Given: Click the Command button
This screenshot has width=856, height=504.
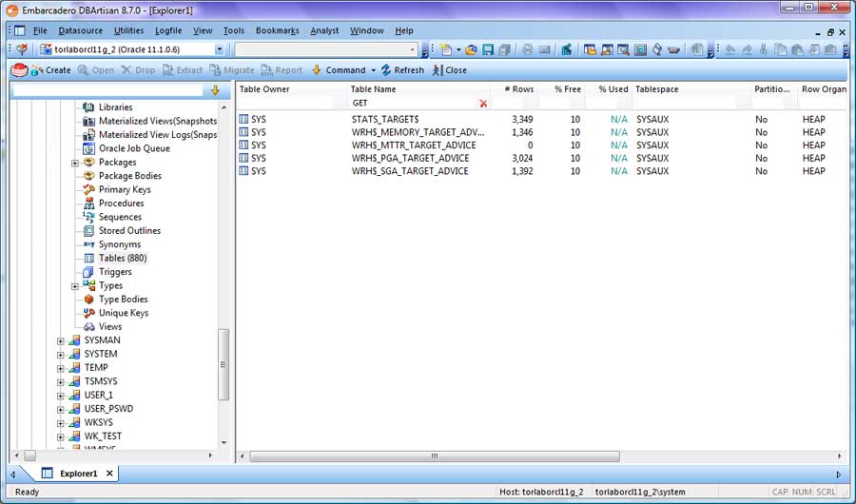Looking at the screenshot, I should point(339,70).
